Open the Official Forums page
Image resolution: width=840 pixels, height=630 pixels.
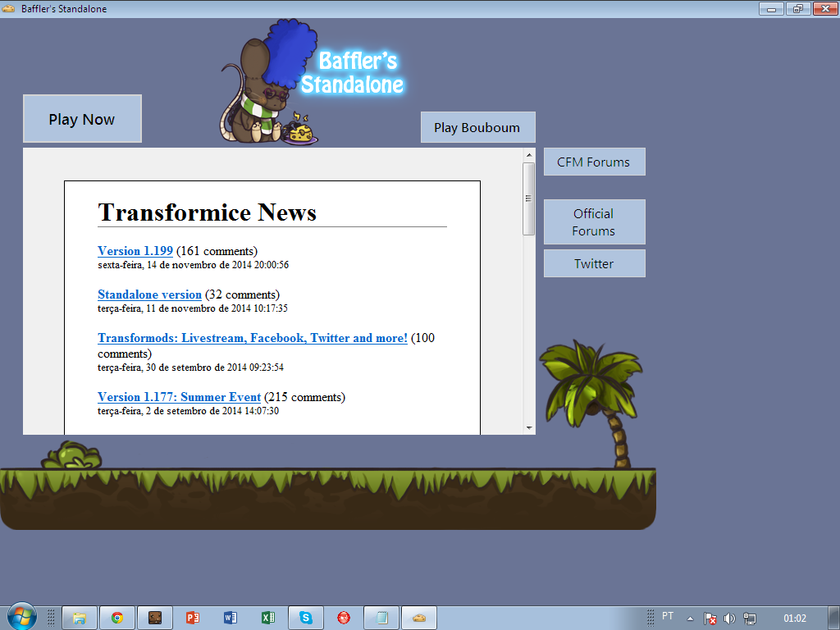click(x=594, y=221)
